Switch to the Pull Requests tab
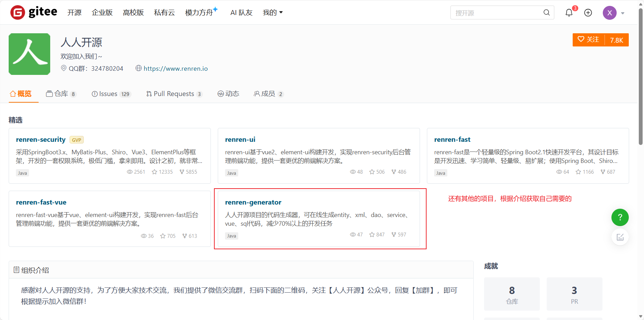Image resolution: width=644 pixels, height=320 pixels. (x=174, y=94)
